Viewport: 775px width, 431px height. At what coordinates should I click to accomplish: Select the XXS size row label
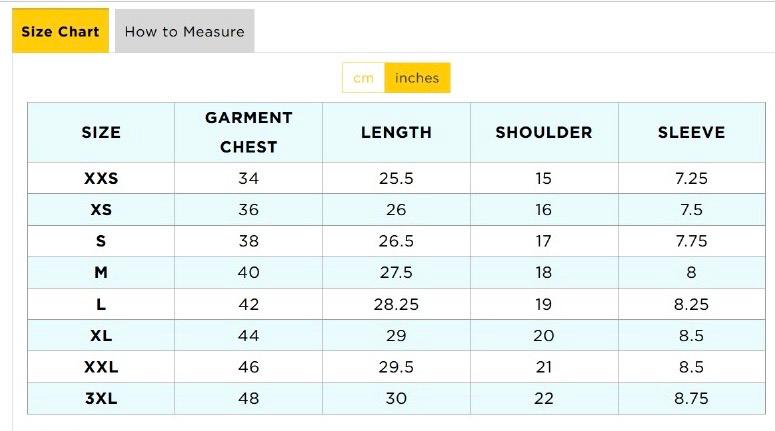(101, 179)
